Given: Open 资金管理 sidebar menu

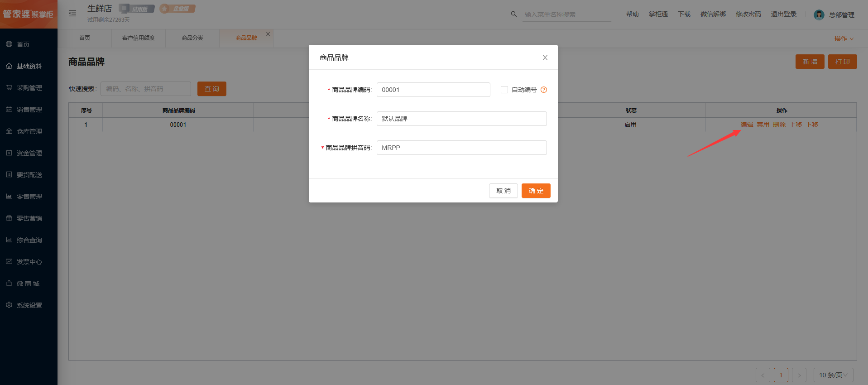Looking at the screenshot, I should click(29, 153).
